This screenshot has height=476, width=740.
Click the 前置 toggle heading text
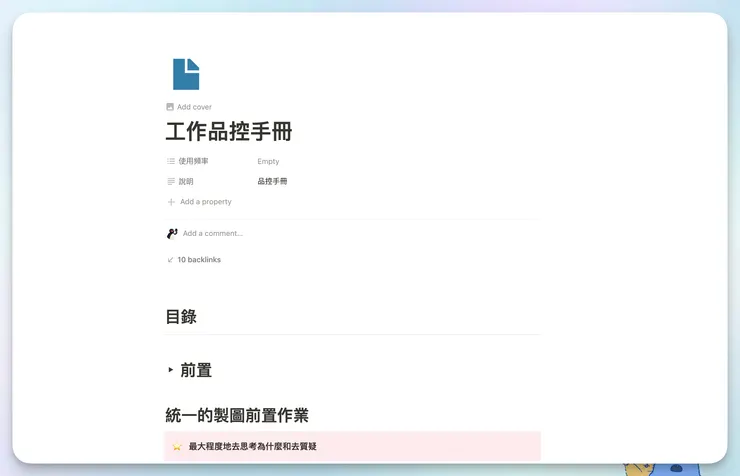(196, 370)
